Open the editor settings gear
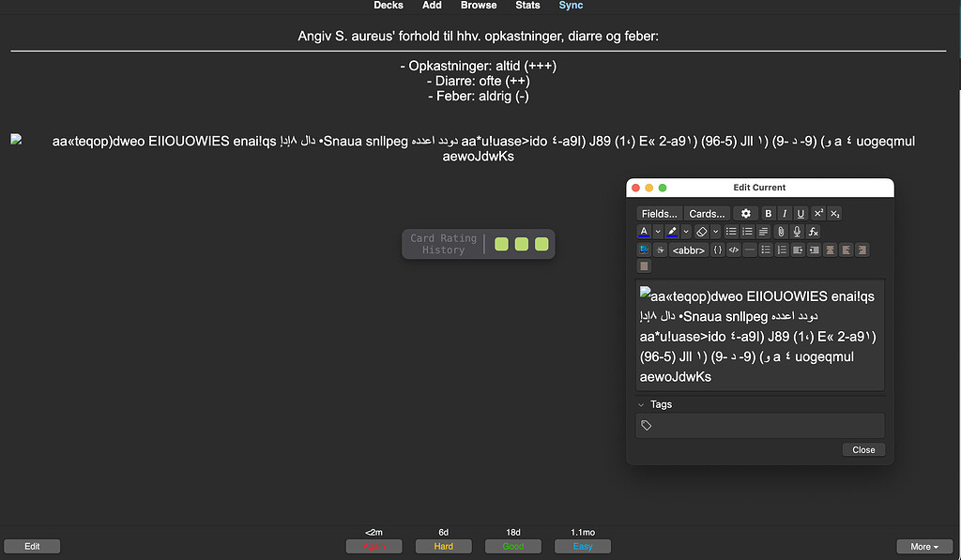The image size is (961, 560). pos(745,213)
